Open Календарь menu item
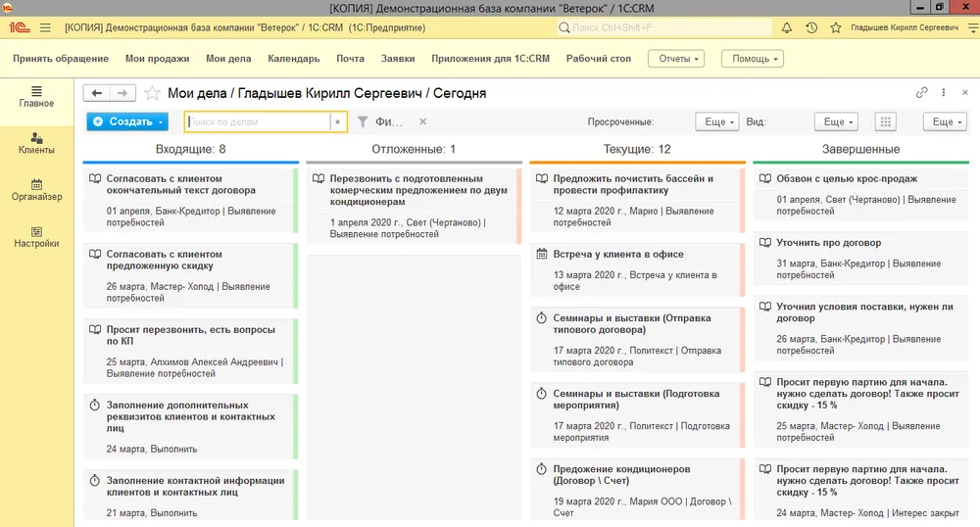Viewport: 980px width, 527px height. click(294, 59)
